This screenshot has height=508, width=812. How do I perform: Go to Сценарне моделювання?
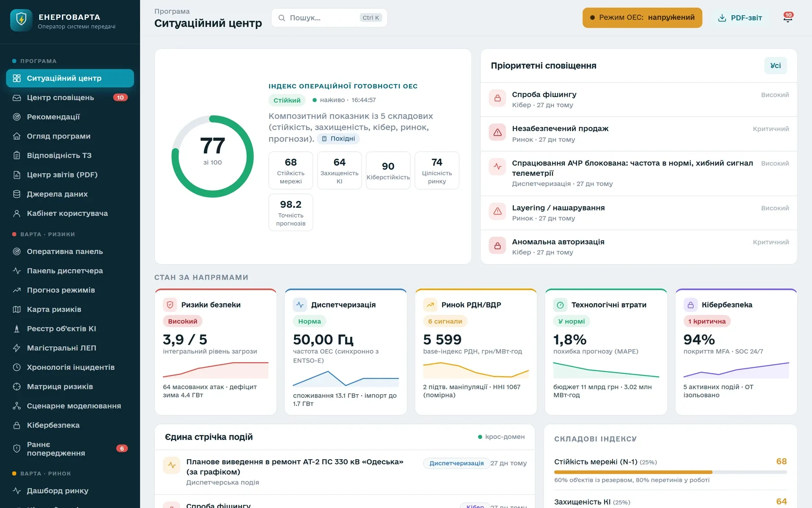click(70, 406)
